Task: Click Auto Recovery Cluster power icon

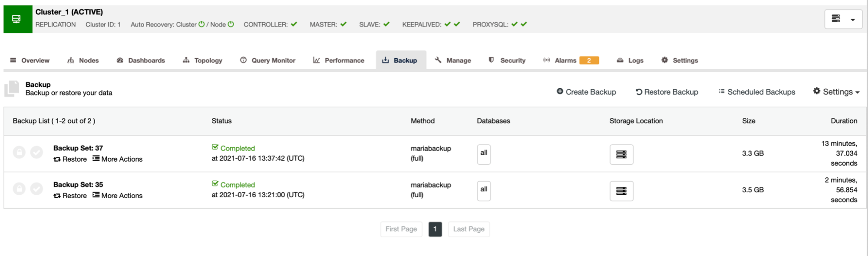Action: point(201,24)
